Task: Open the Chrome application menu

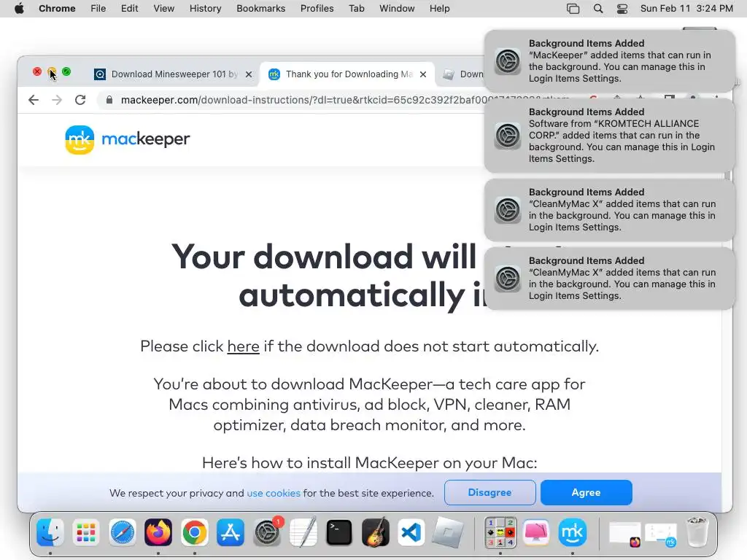Action: [57, 9]
